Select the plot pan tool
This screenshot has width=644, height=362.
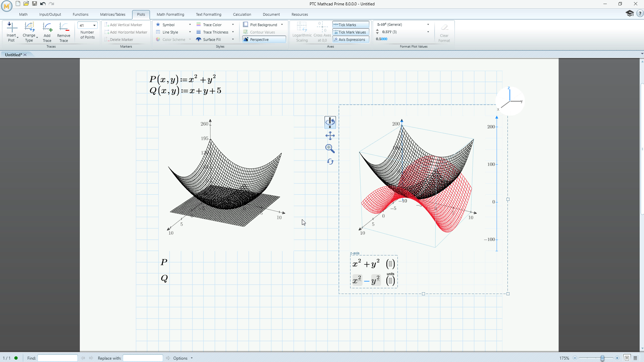(x=330, y=136)
